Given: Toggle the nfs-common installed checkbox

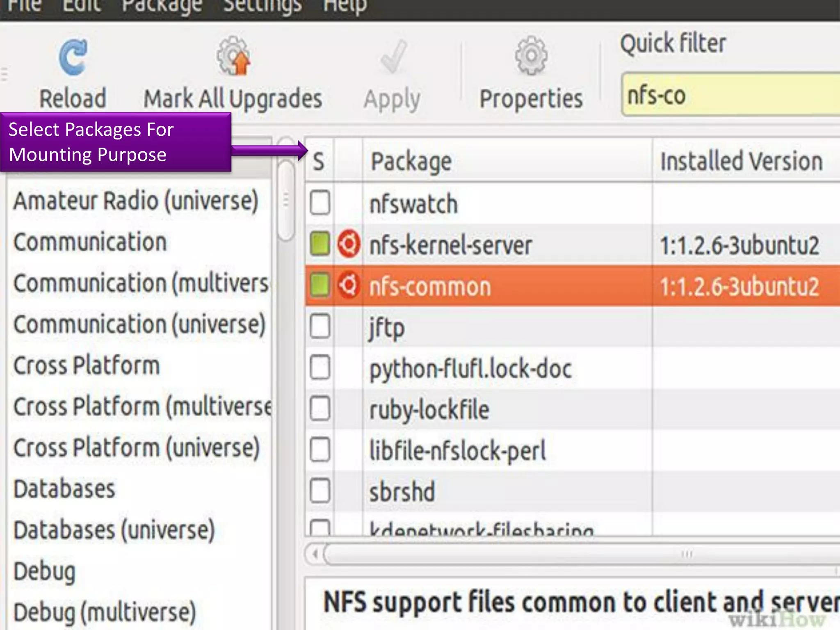Looking at the screenshot, I should pyautogui.click(x=320, y=285).
